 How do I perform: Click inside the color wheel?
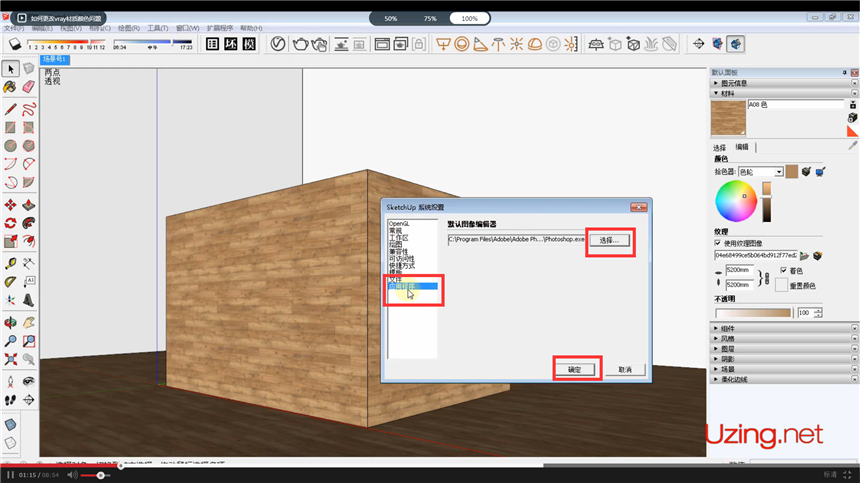735,203
